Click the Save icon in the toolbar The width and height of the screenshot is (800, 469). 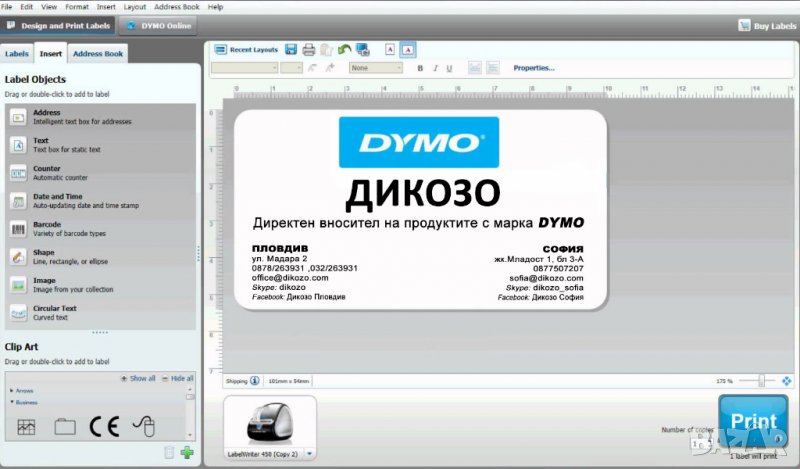click(290, 49)
